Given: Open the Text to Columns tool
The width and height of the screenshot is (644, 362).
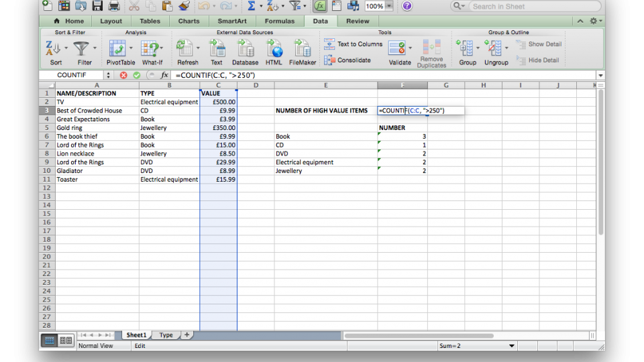Looking at the screenshot, I should click(353, 44).
